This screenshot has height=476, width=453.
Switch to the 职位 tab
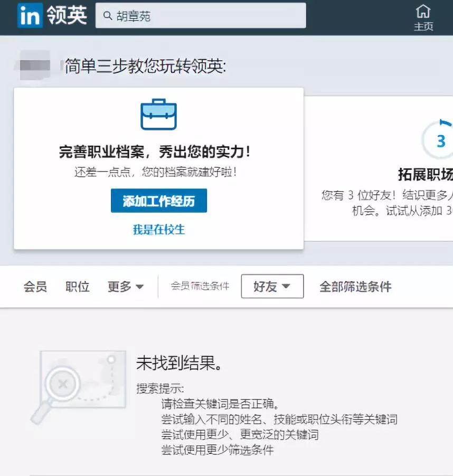coord(78,287)
